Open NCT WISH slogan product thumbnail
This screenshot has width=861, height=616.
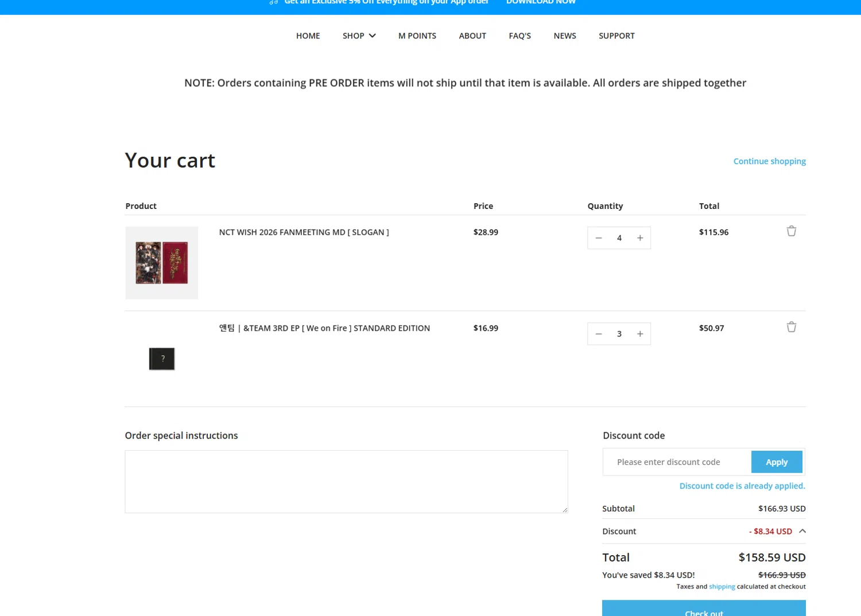(162, 263)
